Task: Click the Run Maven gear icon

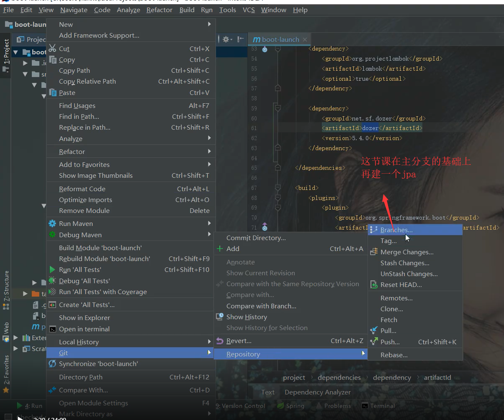Action: 52,223
